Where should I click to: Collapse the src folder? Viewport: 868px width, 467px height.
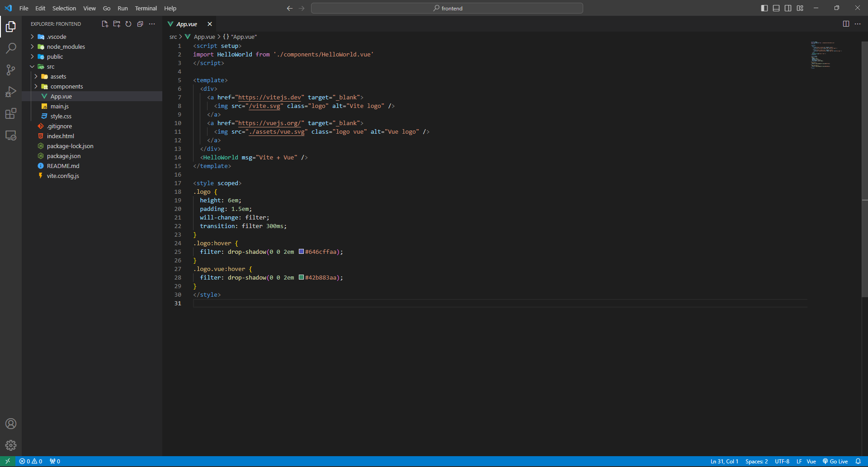(x=50, y=66)
